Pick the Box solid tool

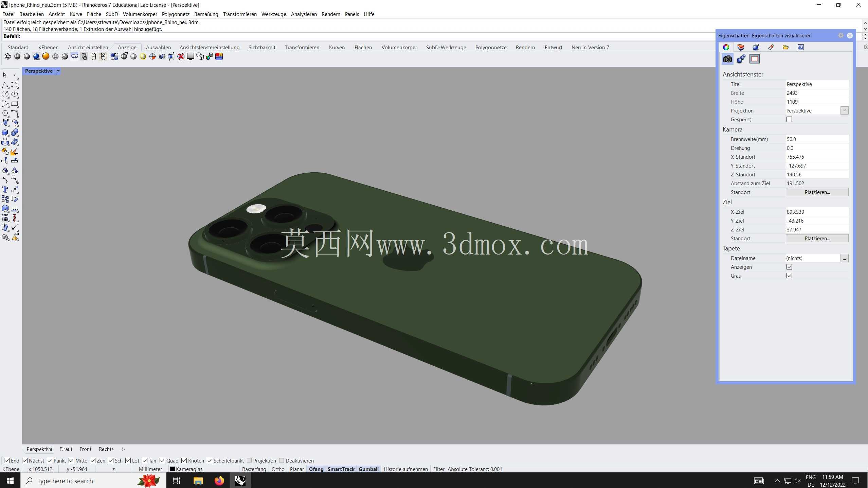[5, 133]
